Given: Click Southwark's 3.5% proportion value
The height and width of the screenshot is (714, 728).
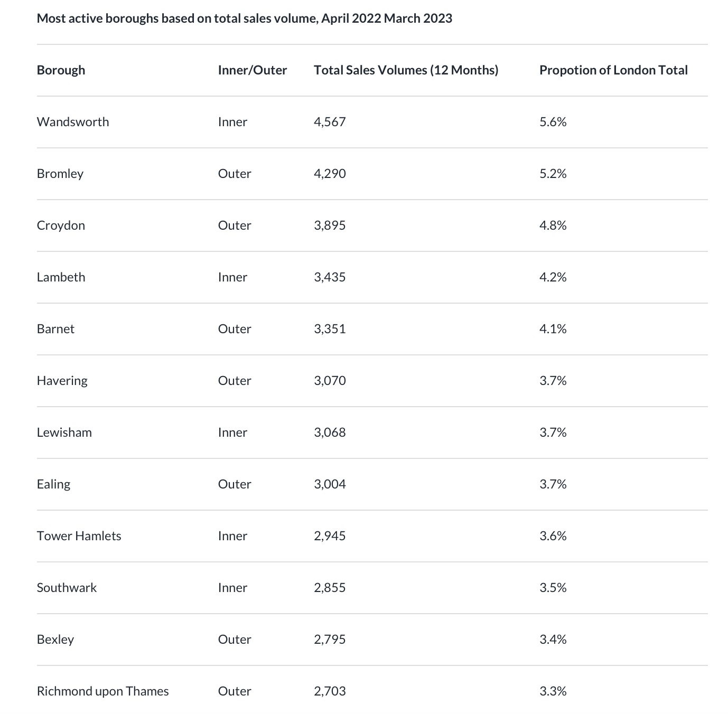Looking at the screenshot, I should [x=553, y=588].
